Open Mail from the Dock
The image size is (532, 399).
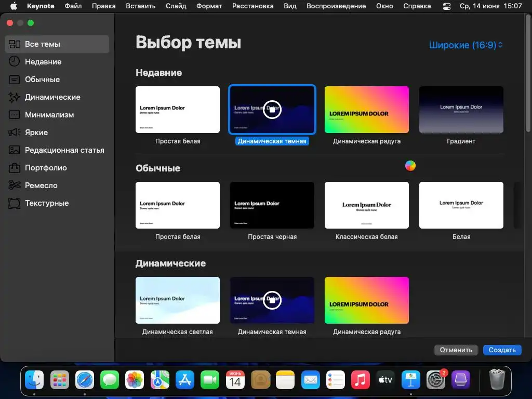(311, 379)
